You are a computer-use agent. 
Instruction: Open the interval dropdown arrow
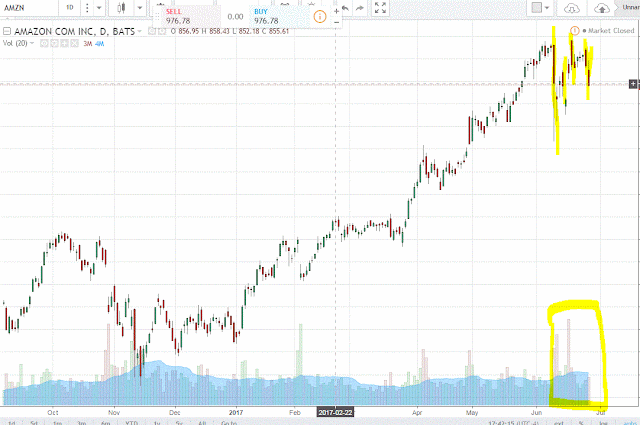pos(99,8)
